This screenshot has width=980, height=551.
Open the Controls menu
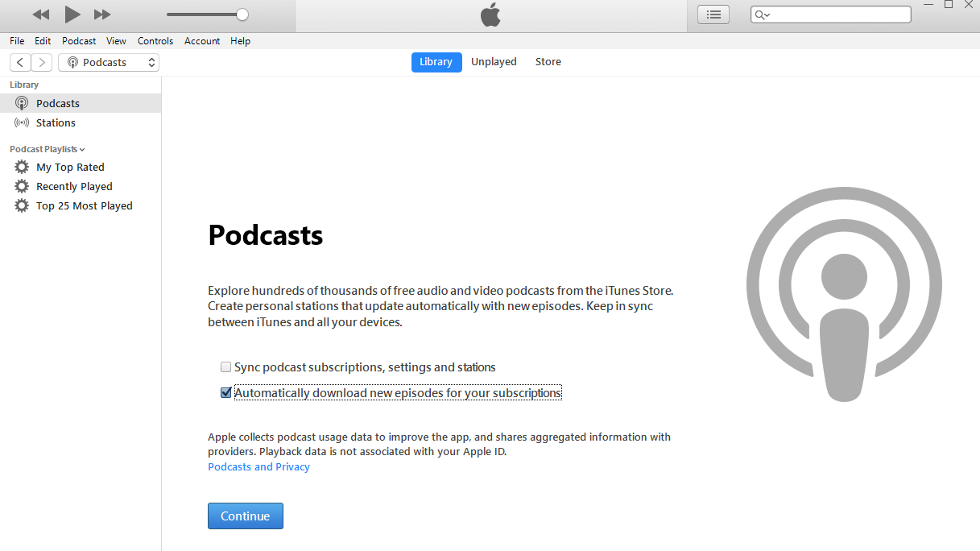pyautogui.click(x=155, y=41)
